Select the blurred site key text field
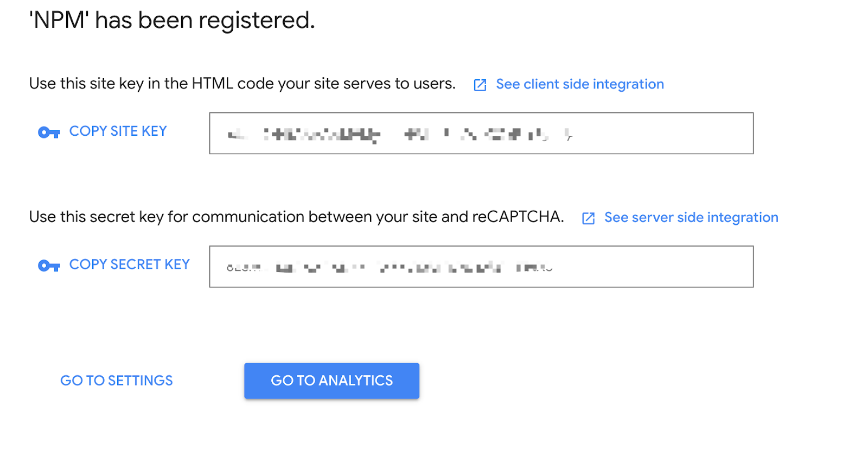This screenshot has height=455, width=868. pos(481,133)
